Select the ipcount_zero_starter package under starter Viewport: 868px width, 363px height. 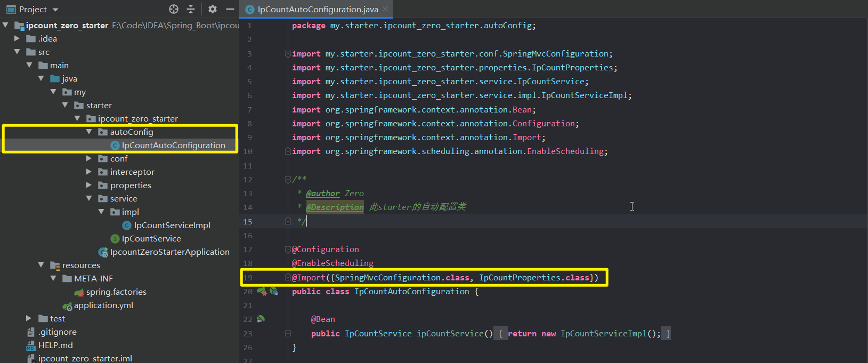[x=138, y=119]
